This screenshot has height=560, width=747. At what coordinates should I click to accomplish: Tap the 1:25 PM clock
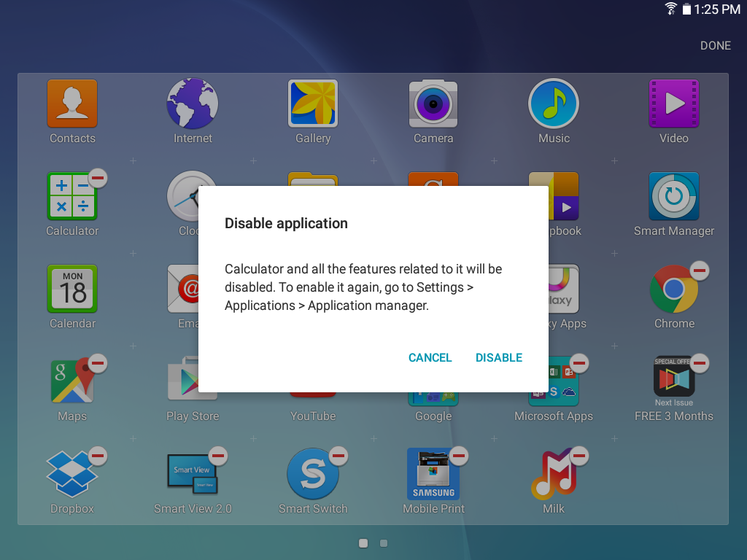tap(717, 9)
